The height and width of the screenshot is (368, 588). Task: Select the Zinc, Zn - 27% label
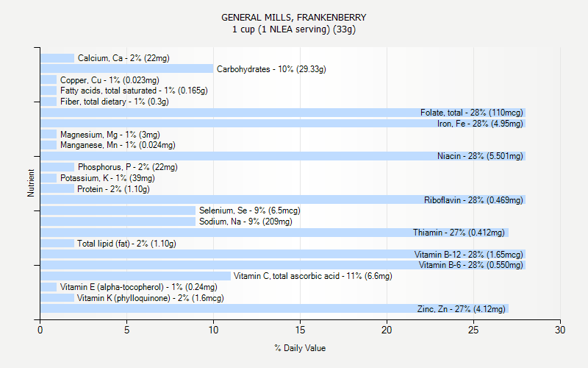tap(462, 309)
